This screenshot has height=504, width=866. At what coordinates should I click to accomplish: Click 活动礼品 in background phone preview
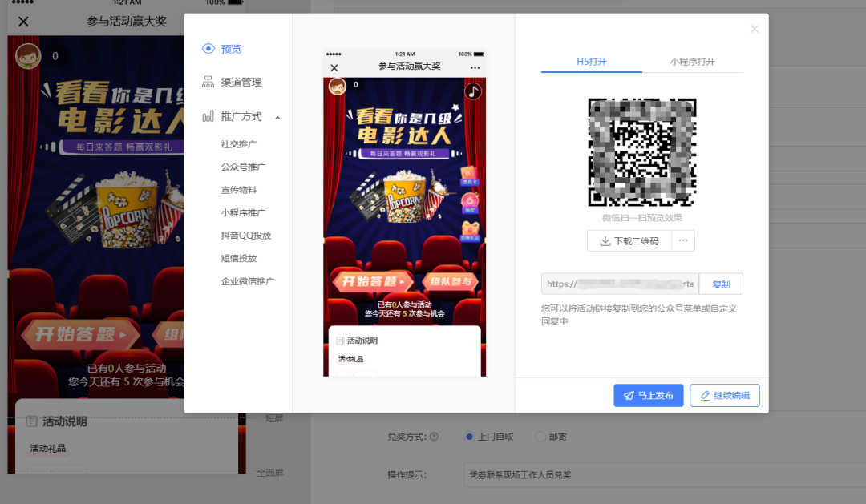point(47,448)
